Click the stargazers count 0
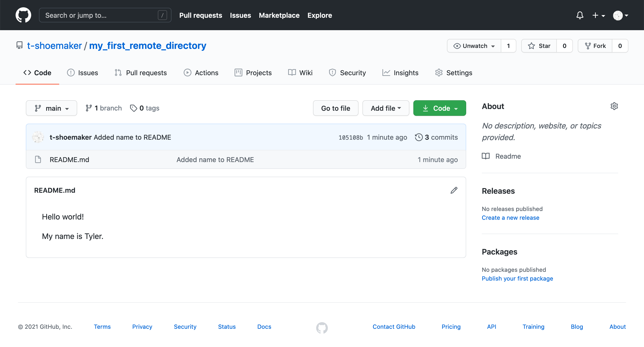The height and width of the screenshot is (347, 644). pyautogui.click(x=564, y=46)
